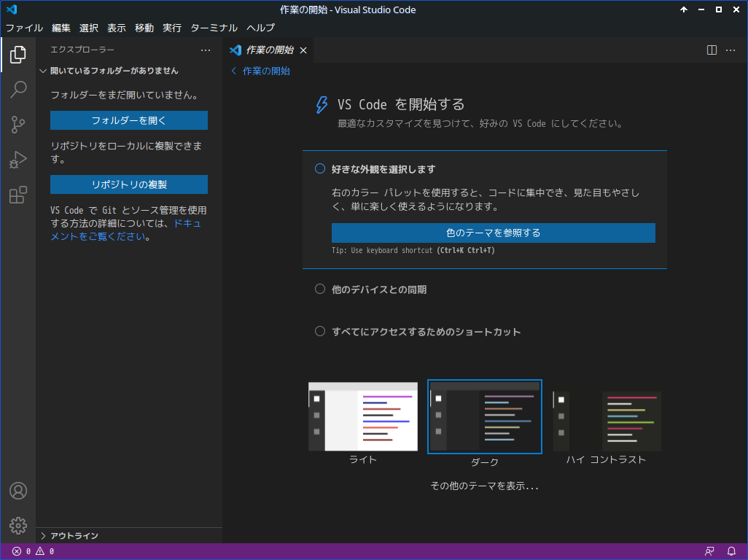Click the 色のテーマを参照する button
Screen dimensions: 748x560
click(x=494, y=233)
